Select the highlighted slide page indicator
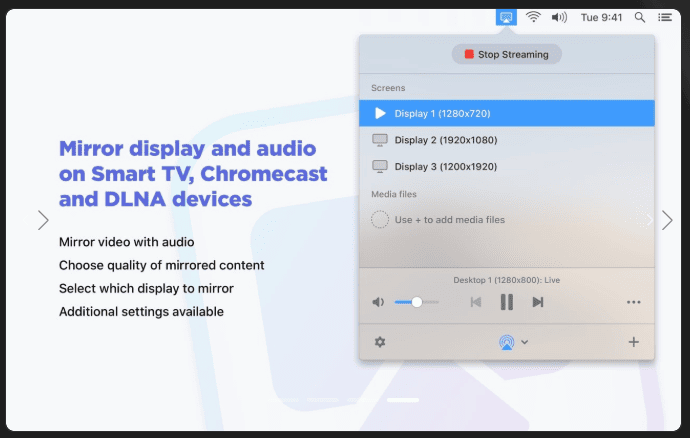Image resolution: width=690 pixels, height=438 pixels. point(403,400)
